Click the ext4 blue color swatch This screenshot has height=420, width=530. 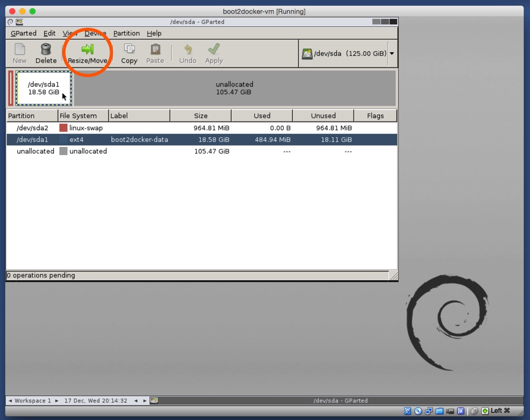pos(63,139)
